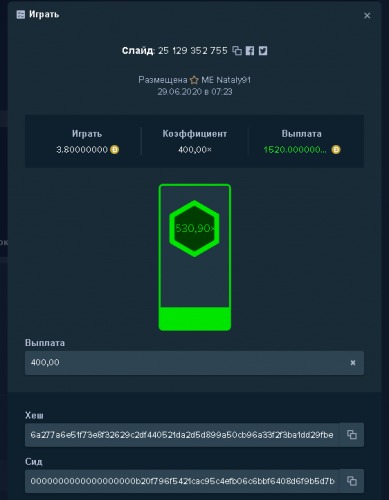Copy the Сид value
Screen dimensions: 389x500
click(x=352, y=481)
